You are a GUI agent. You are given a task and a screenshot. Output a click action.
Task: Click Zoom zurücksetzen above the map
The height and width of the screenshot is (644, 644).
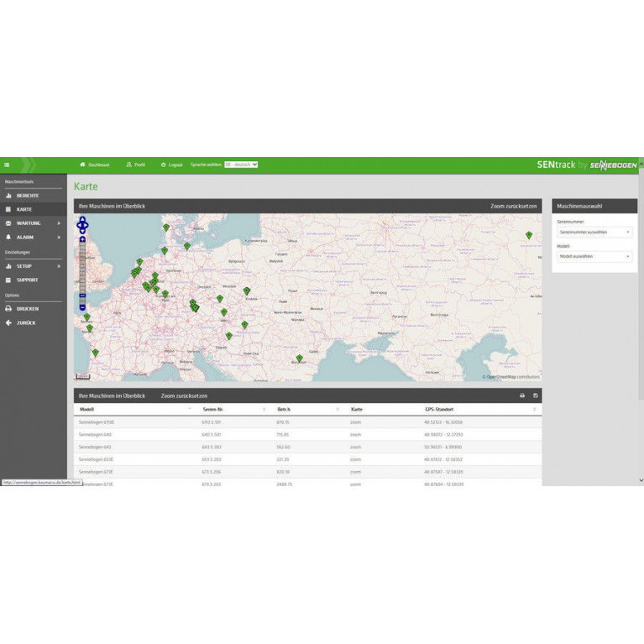point(513,207)
